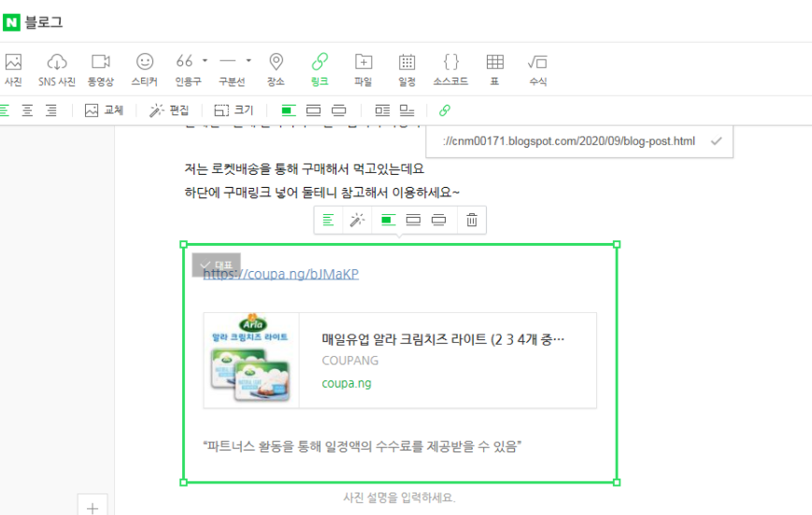The height and width of the screenshot is (515, 812).
Task: Click the URL input field with blogspot link
Action: tap(569, 141)
